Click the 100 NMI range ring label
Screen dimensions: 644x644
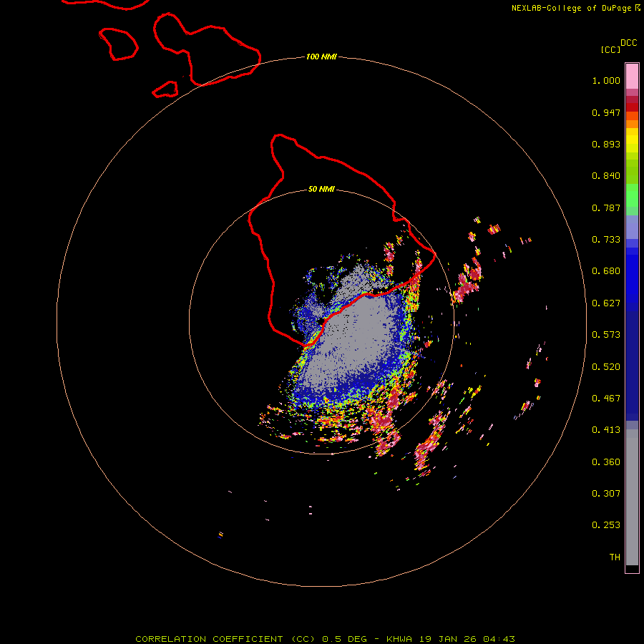(321, 57)
